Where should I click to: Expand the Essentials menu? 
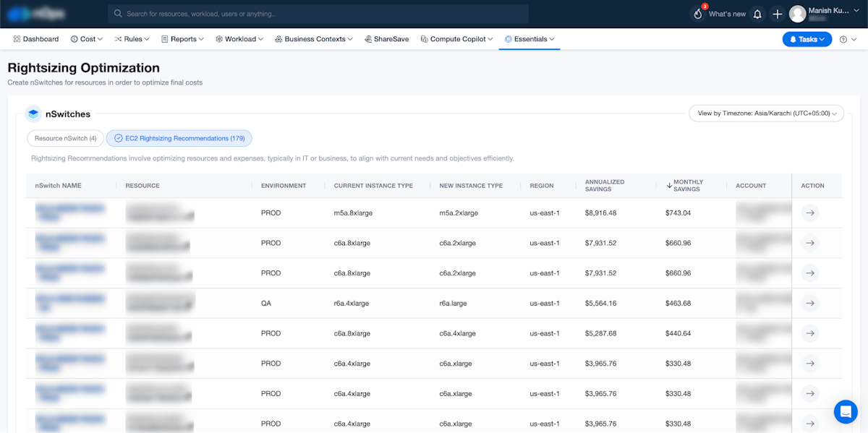pyautogui.click(x=529, y=39)
